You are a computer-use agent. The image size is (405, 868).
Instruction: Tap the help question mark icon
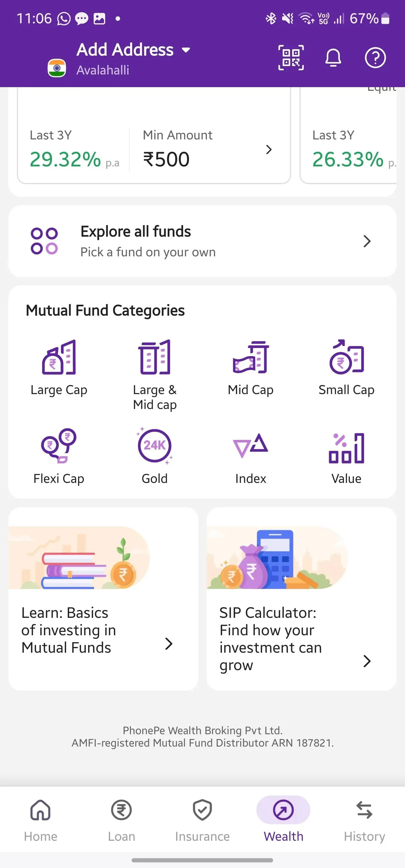pyautogui.click(x=375, y=58)
